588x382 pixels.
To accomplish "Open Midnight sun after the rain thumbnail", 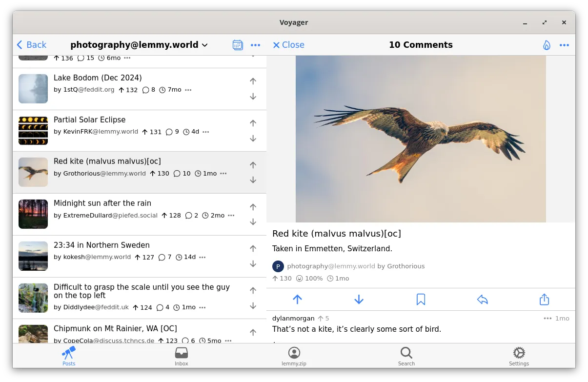I will (x=33, y=214).
